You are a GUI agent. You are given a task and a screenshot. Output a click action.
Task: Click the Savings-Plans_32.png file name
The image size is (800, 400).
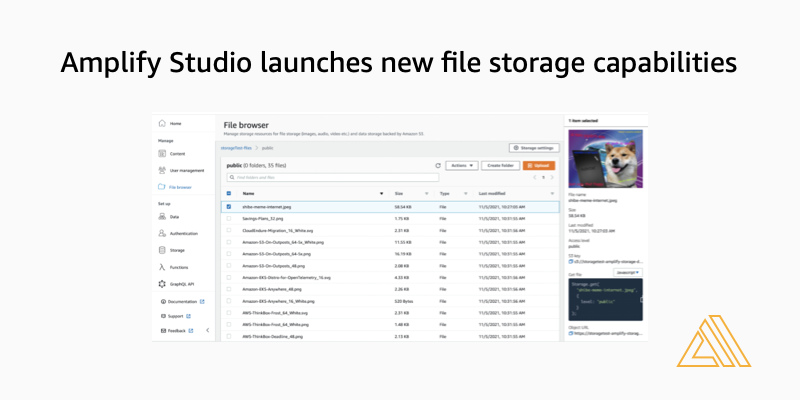[x=262, y=218]
